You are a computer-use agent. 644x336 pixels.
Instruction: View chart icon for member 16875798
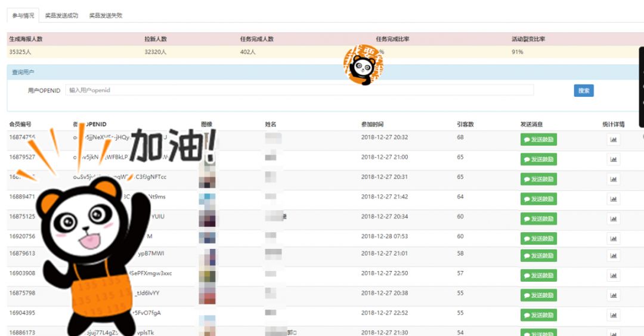click(613, 295)
